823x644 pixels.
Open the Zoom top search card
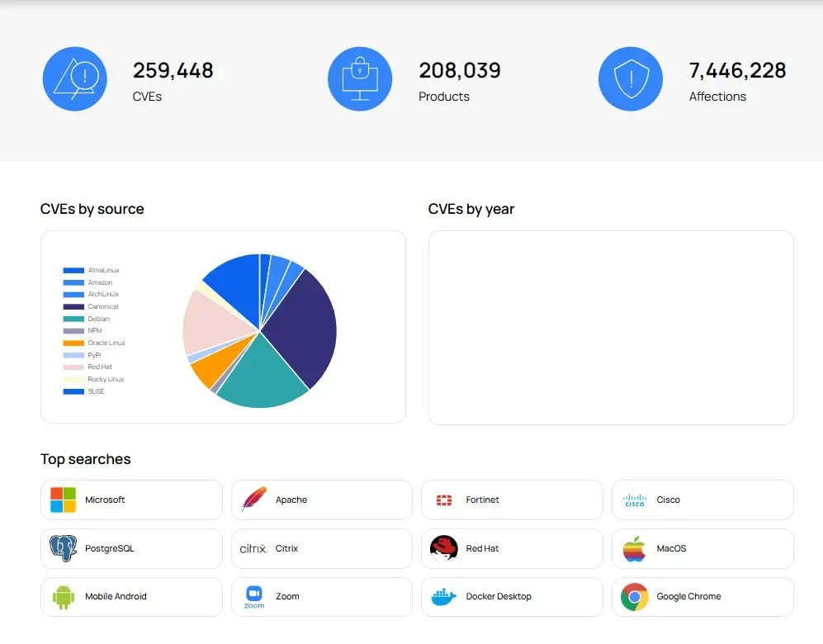pos(321,596)
